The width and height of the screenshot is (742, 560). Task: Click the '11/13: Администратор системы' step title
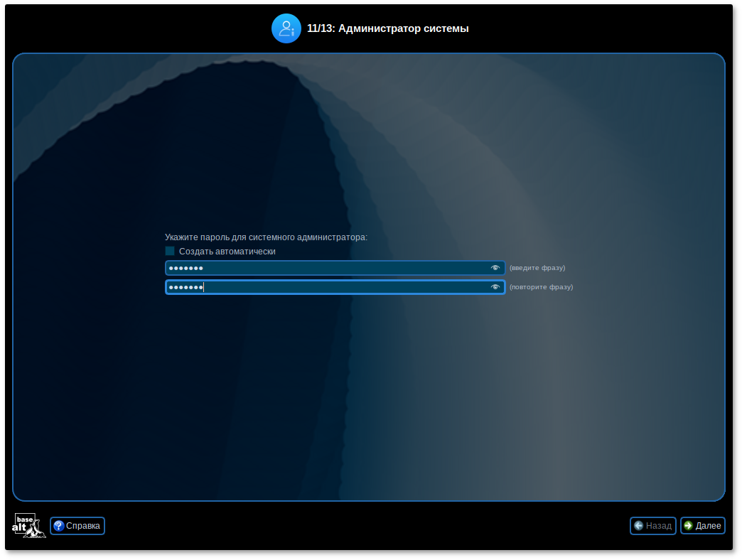pyautogui.click(x=387, y=28)
